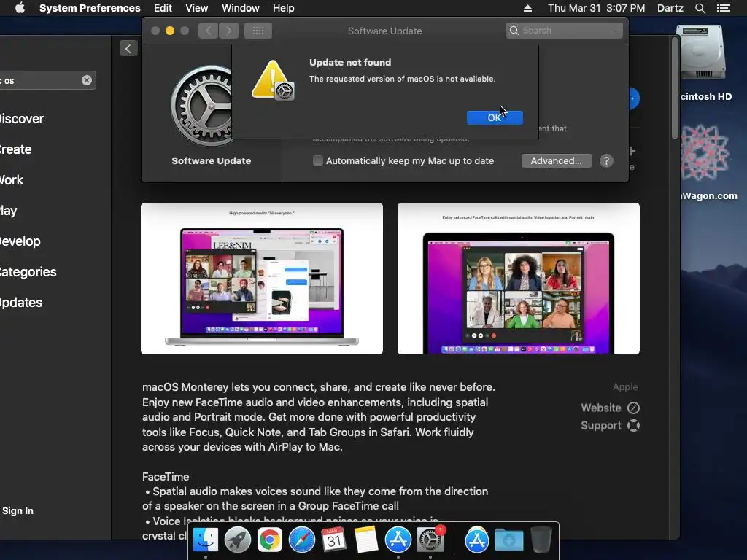The width and height of the screenshot is (747, 560).
Task: Open Spotlight search in menu bar
Action: (x=700, y=8)
